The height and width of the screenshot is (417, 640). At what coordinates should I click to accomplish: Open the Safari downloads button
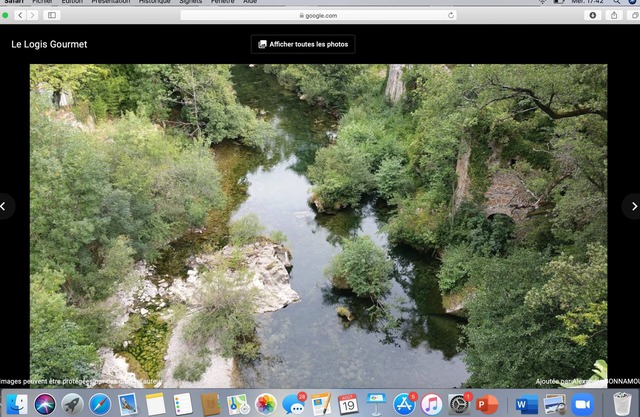(592, 16)
